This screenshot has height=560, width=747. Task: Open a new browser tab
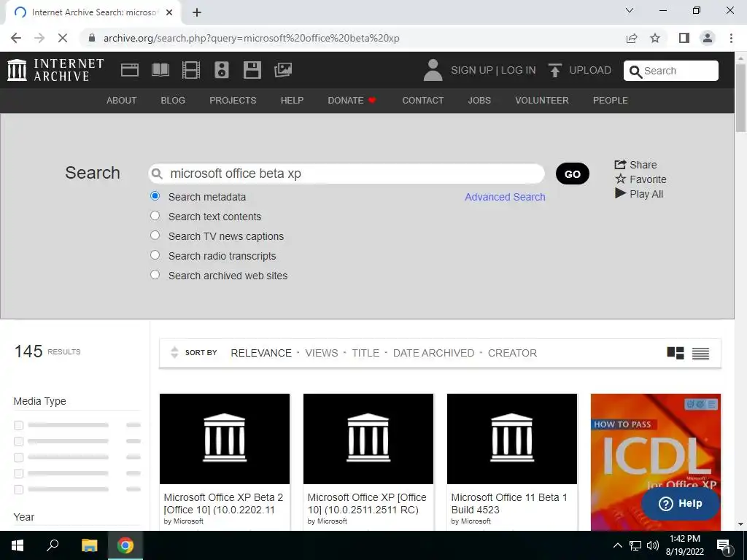pos(197,12)
